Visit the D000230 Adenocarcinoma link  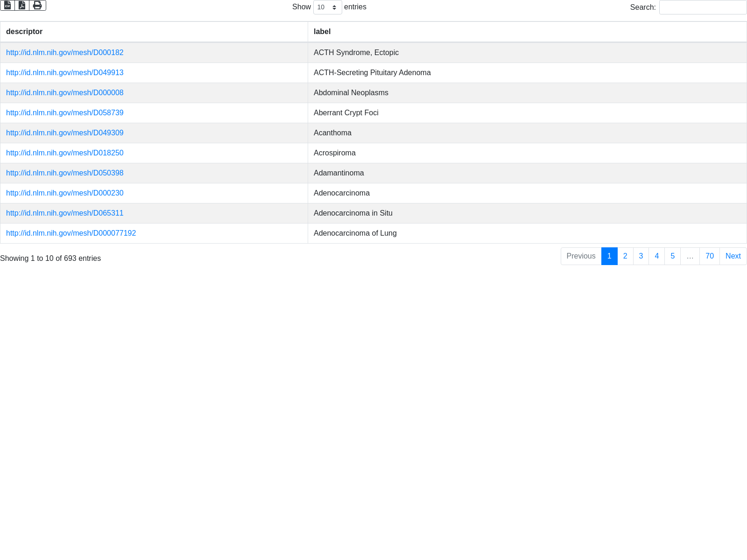(65, 193)
